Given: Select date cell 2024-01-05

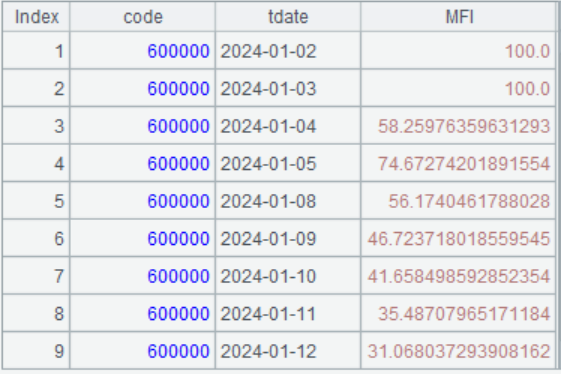Looking at the screenshot, I should pos(288,164).
